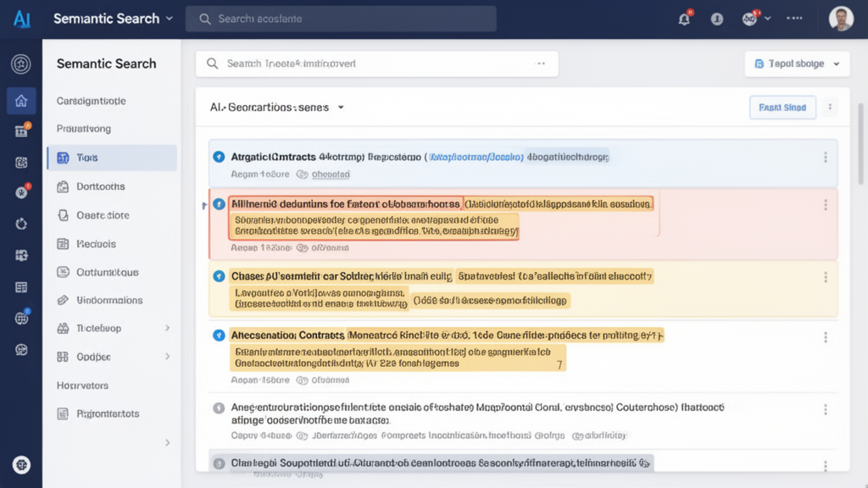This screenshot has height=488, width=868.
Task: Select the highlighted 'Tols' item in the sidebar
Action: click(x=112, y=158)
